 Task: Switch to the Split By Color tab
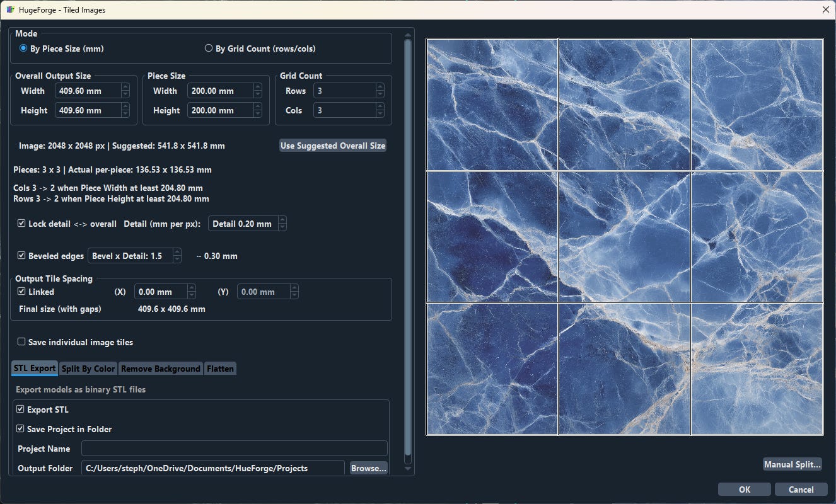pyautogui.click(x=88, y=369)
